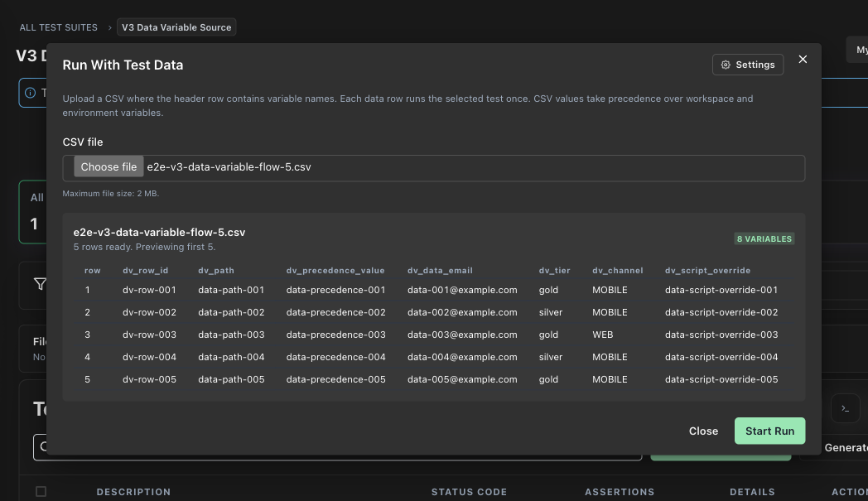Click data-script-override-004 cell
The image size is (868, 501).
pyautogui.click(x=721, y=357)
